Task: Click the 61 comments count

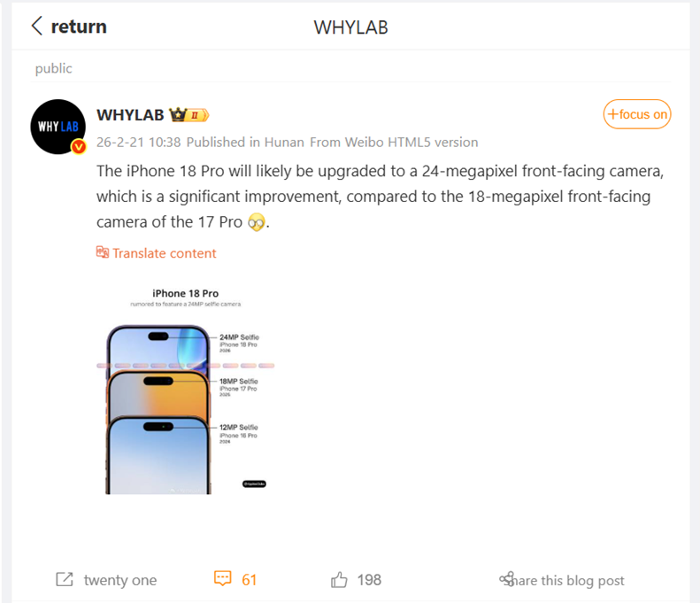Action: (x=249, y=580)
